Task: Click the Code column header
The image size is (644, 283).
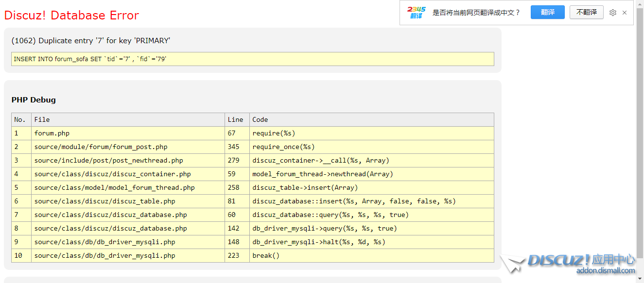Action: tap(371, 119)
